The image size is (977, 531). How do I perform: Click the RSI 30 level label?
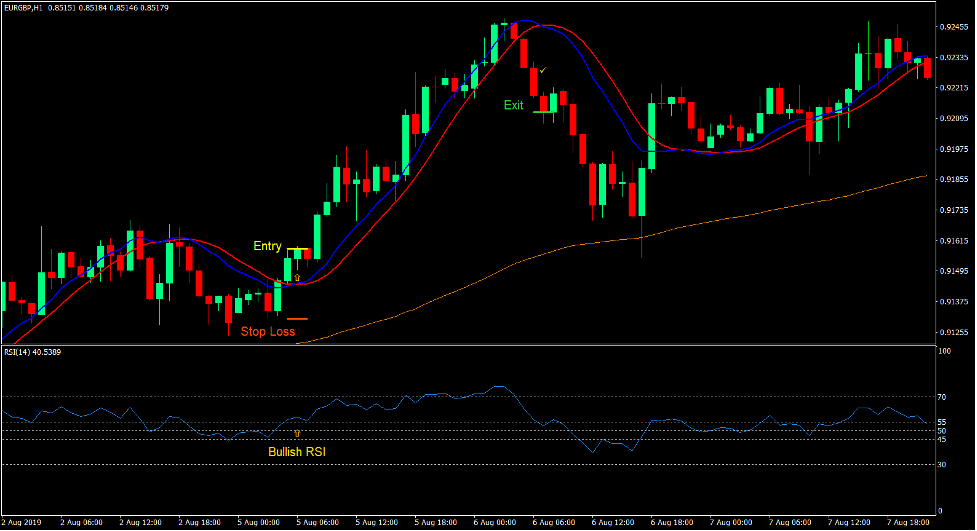[x=942, y=465]
